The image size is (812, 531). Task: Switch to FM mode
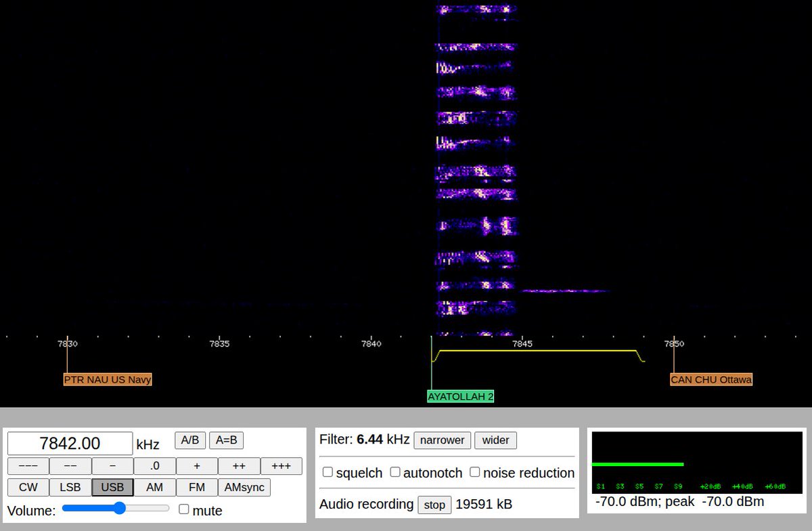coord(196,488)
